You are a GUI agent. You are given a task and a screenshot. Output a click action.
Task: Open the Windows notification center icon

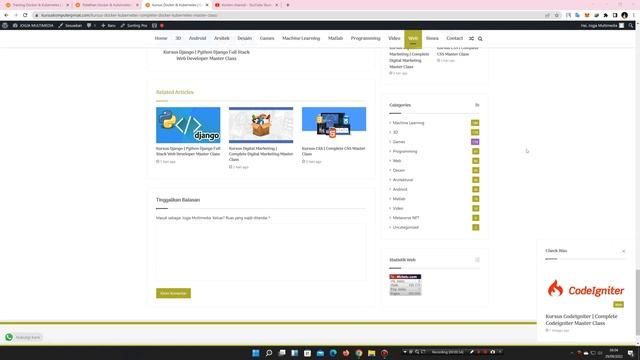click(x=631, y=353)
